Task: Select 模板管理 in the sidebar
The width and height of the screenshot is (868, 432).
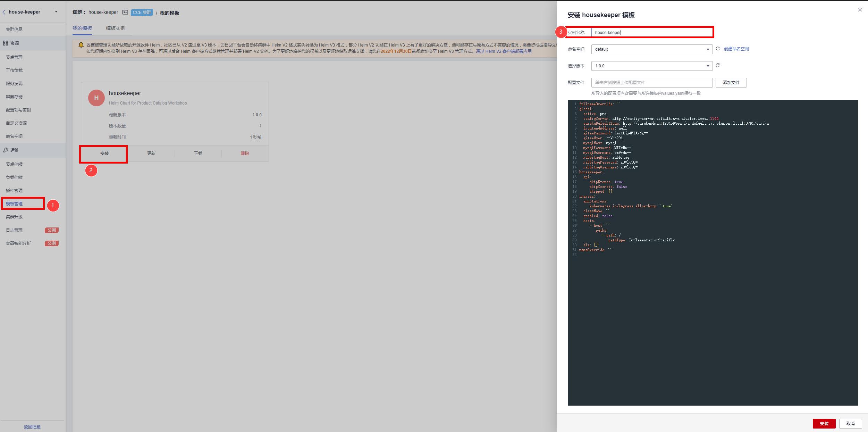Action: [14, 204]
